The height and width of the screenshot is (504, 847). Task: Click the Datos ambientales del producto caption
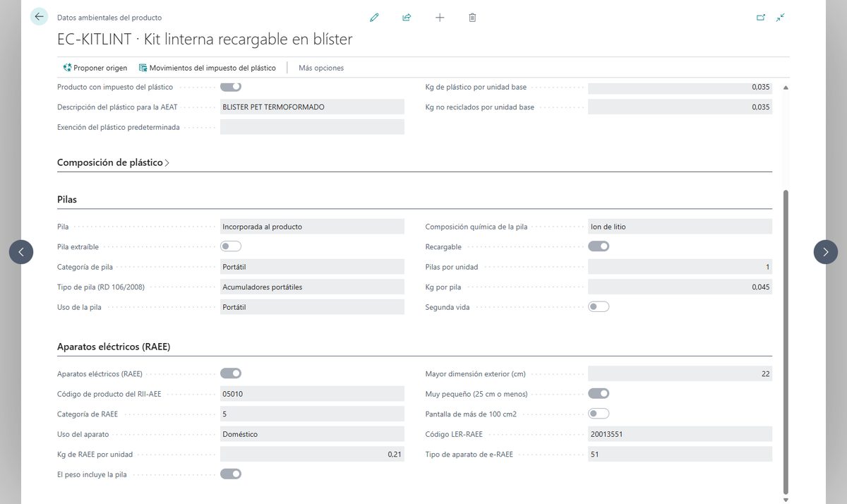109,18
